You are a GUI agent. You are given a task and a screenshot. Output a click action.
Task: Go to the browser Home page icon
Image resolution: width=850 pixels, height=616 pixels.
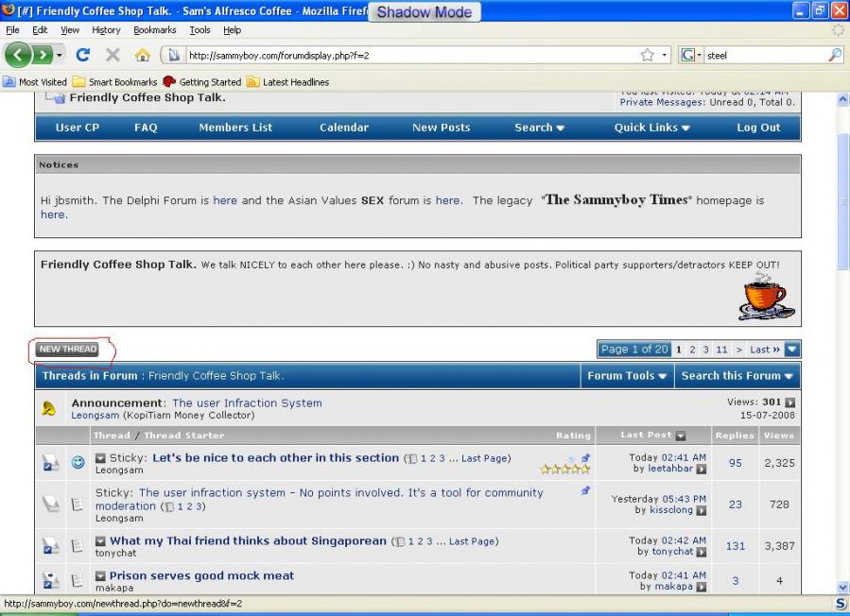tap(143, 55)
